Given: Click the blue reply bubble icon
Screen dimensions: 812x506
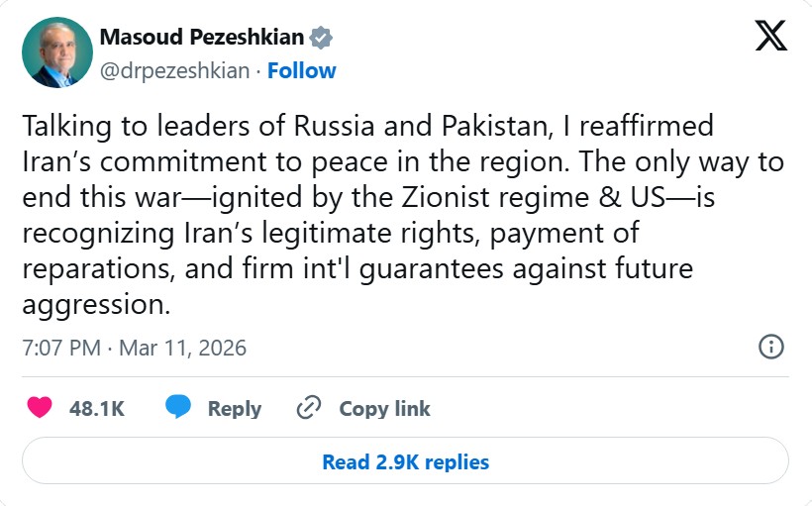Looking at the screenshot, I should pyautogui.click(x=178, y=408).
